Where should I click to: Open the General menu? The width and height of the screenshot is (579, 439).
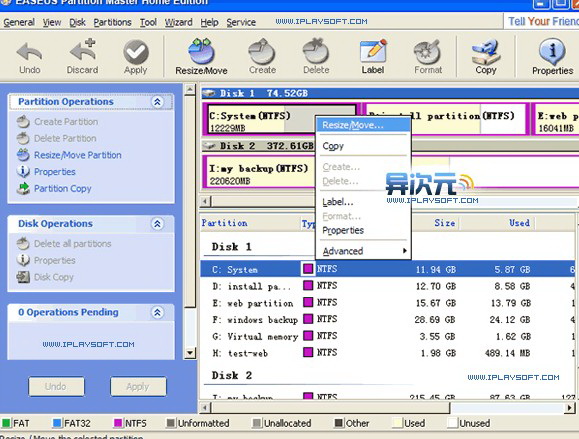point(19,23)
